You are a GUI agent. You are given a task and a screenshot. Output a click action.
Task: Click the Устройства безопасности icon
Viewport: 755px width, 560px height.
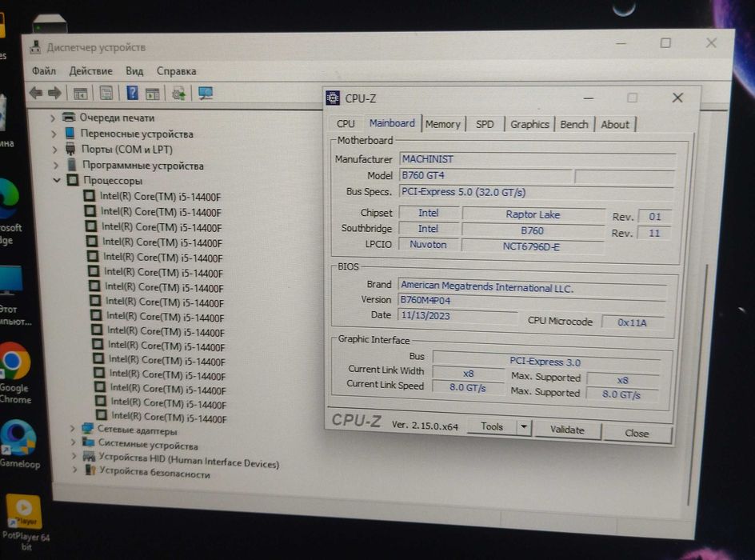point(90,469)
